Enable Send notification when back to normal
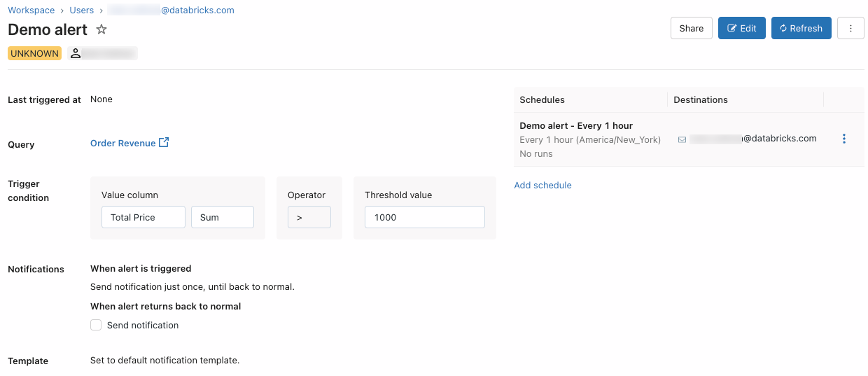The height and width of the screenshot is (376, 868). (97, 325)
